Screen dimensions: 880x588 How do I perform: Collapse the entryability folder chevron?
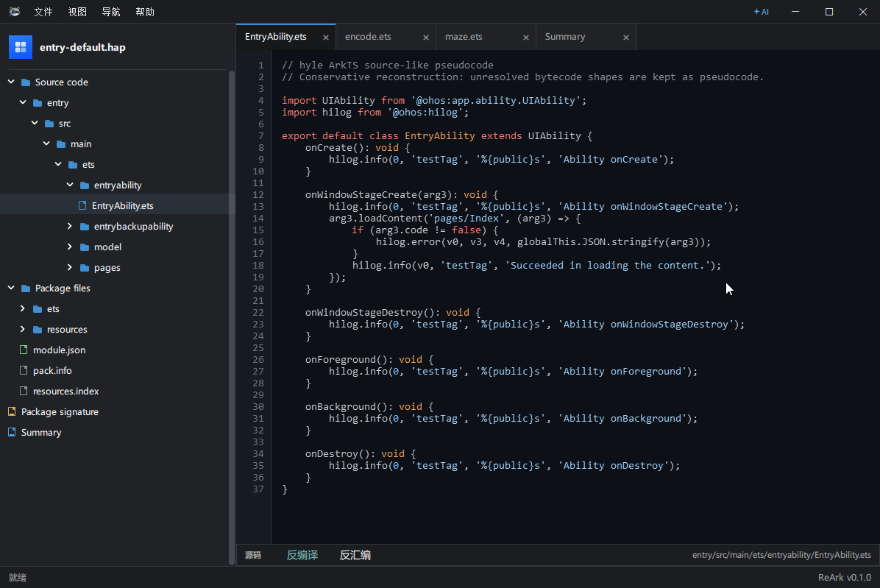(x=70, y=185)
